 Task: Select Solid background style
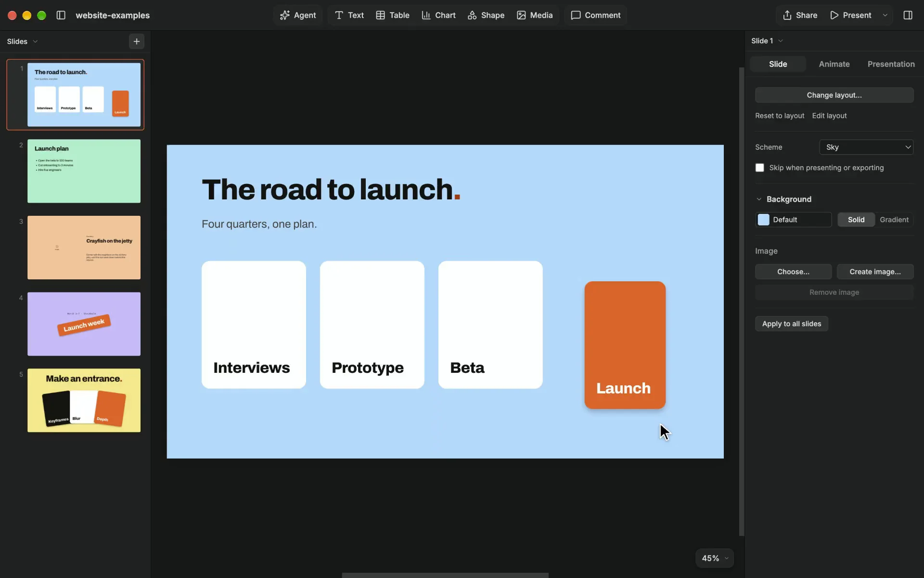pyautogui.click(x=856, y=220)
